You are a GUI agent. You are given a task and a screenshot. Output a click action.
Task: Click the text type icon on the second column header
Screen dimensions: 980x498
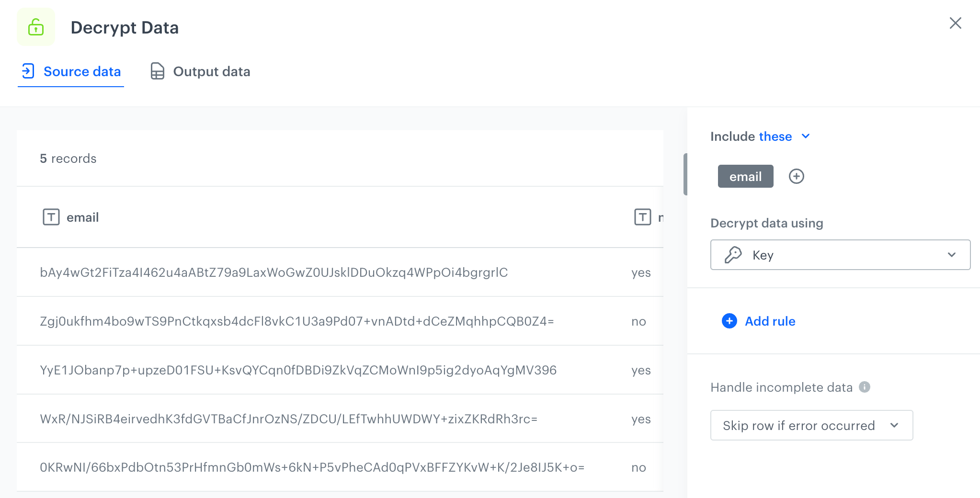(642, 217)
